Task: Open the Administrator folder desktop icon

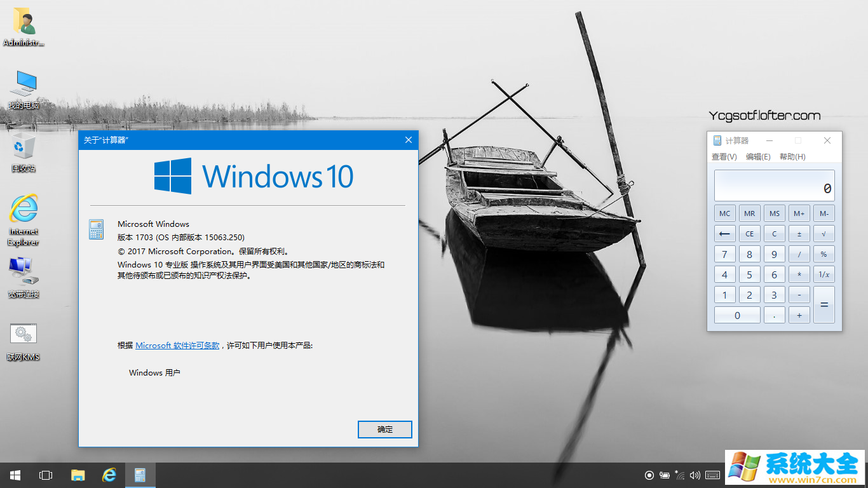Action: (24, 24)
